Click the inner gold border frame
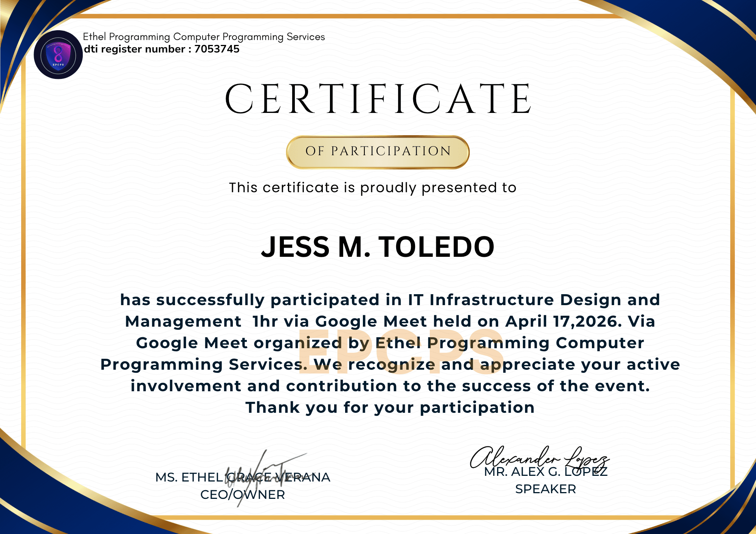 pyautogui.click(x=378, y=16)
